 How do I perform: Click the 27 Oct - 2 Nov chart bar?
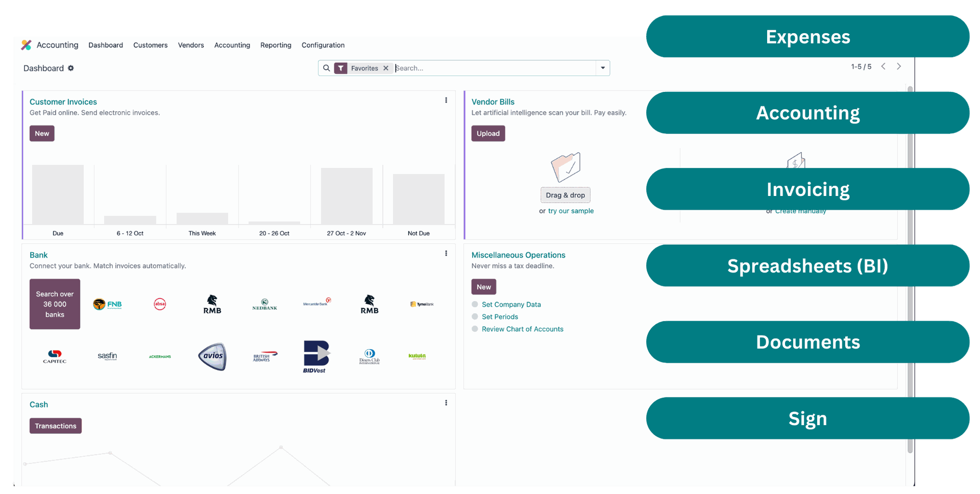pyautogui.click(x=347, y=196)
